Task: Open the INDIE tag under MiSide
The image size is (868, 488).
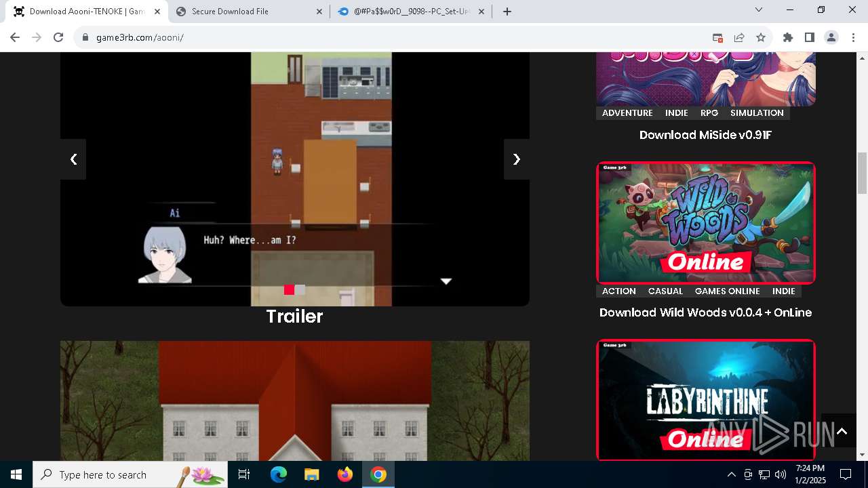Action: click(677, 113)
